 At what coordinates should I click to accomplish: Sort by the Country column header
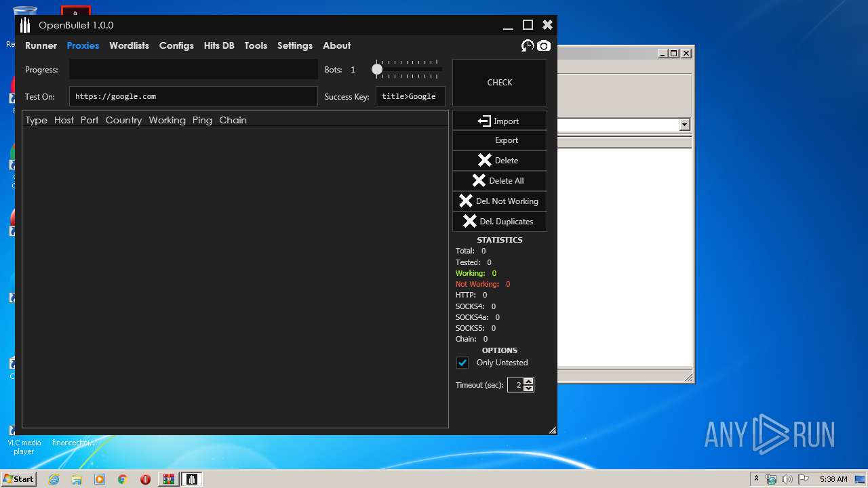tap(123, 120)
